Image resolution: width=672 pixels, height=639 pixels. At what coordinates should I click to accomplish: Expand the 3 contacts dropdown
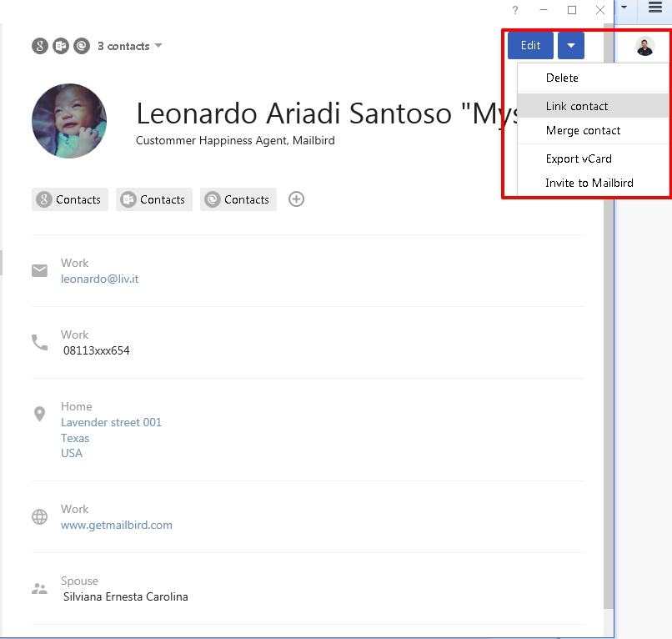tap(158, 45)
